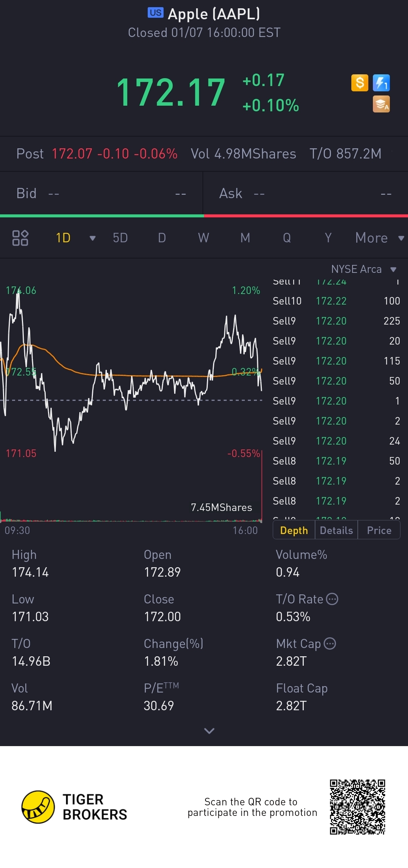Open the 1D interval dropdown arrow
Image resolution: width=408 pixels, height=868 pixels.
(92, 238)
